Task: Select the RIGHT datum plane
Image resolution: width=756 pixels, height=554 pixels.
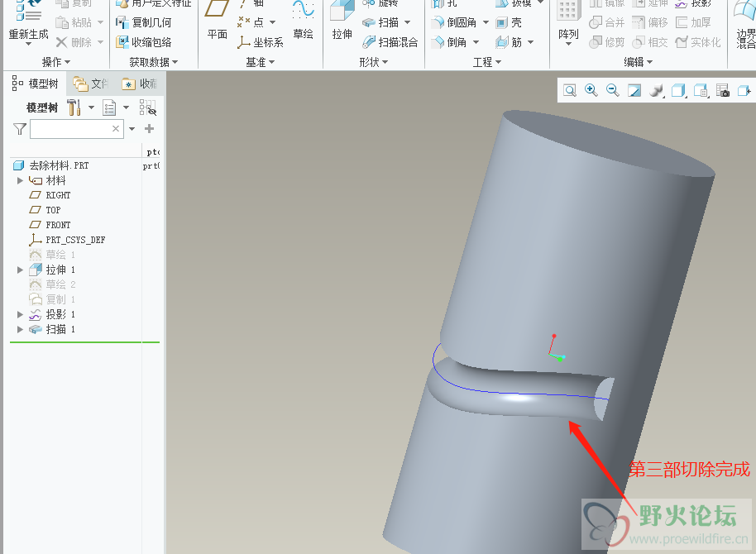Action: click(50, 195)
